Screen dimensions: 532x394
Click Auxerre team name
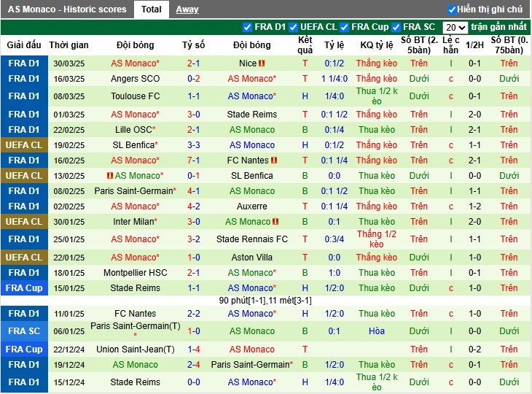pyautogui.click(x=251, y=206)
